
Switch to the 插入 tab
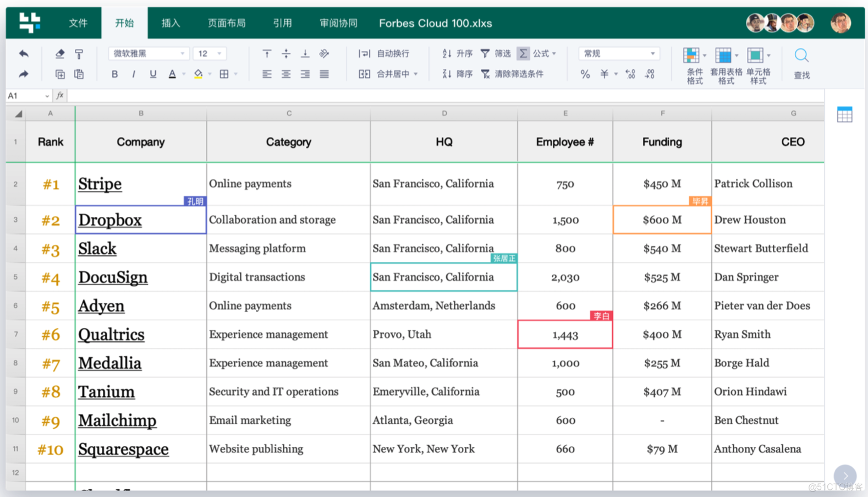coord(171,23)
